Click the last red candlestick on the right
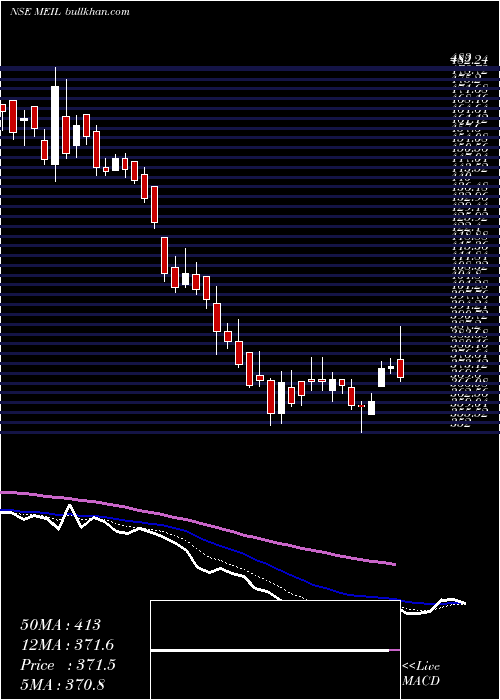 click(x=400, y=368)
